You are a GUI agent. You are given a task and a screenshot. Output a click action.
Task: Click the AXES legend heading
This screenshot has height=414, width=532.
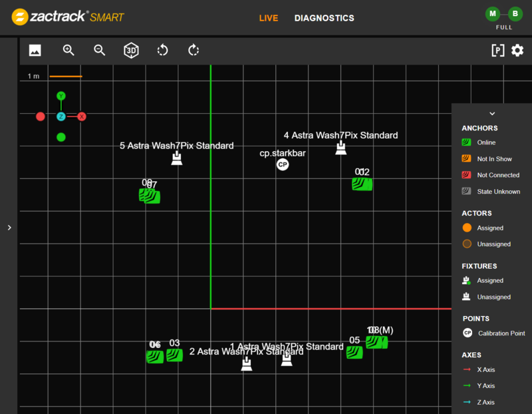pos(471,355)
